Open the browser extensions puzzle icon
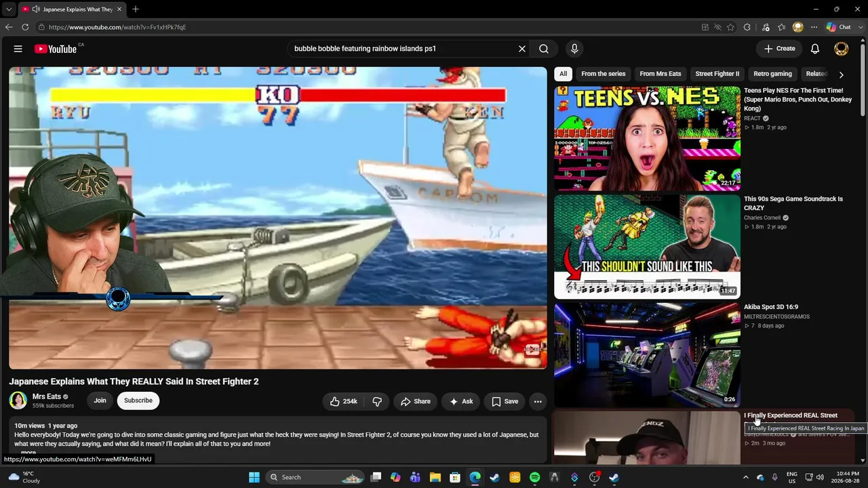Viewport: 868px width, 488px height. [x=747, y=27]
